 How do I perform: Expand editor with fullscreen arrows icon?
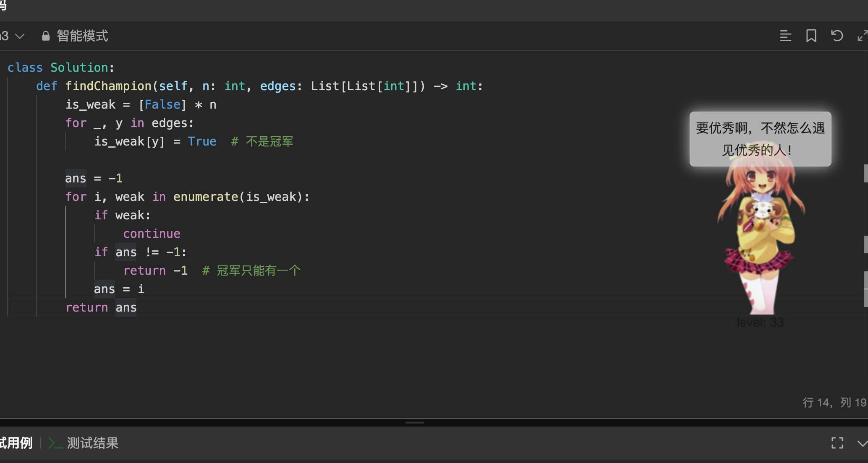pos(862,36)
